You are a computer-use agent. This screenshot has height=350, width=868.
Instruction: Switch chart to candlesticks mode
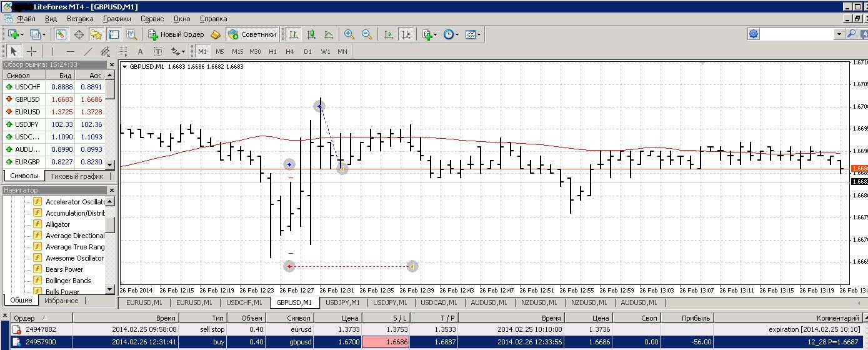311,35
